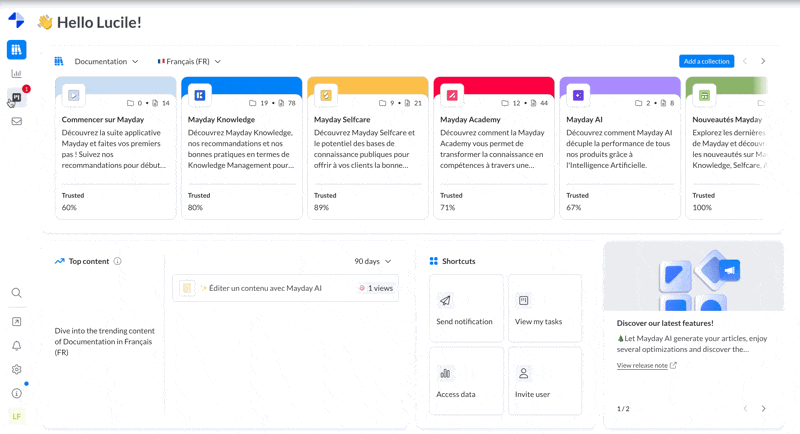Open the Français (FR) language dropdown
The height and width of the screenshot is (434, 800).
189,62
